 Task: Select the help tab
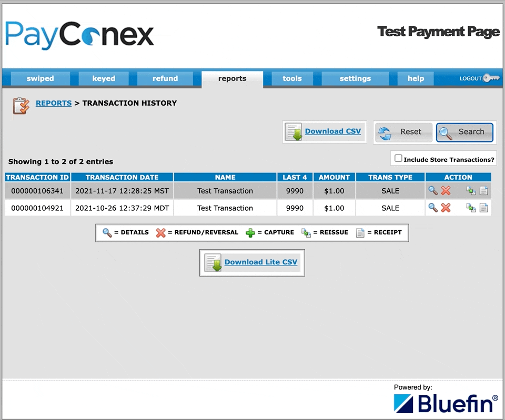point(415,78)
